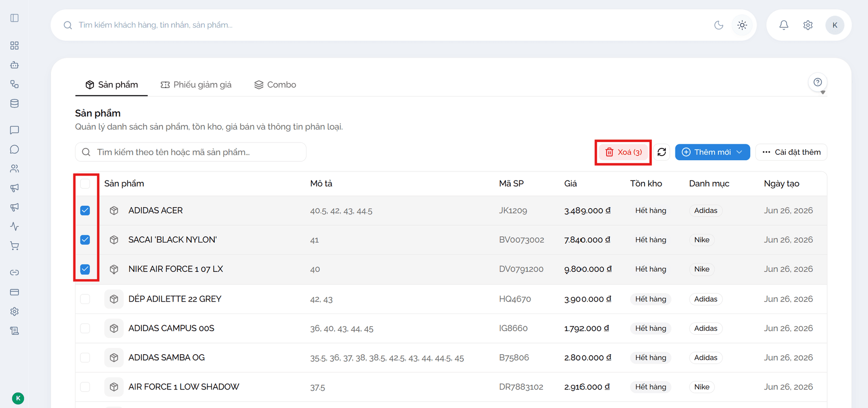Click the Tồn kho column header

646,184
